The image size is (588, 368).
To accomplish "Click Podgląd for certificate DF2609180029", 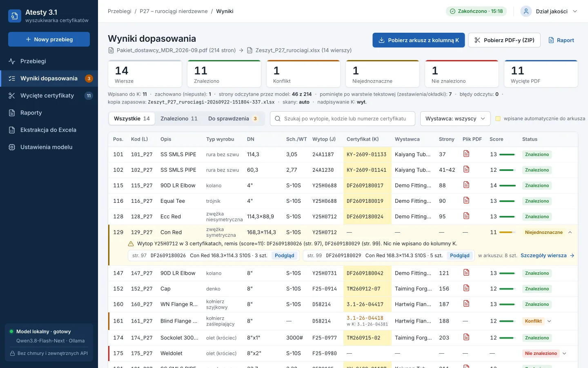I will point(460,256).
